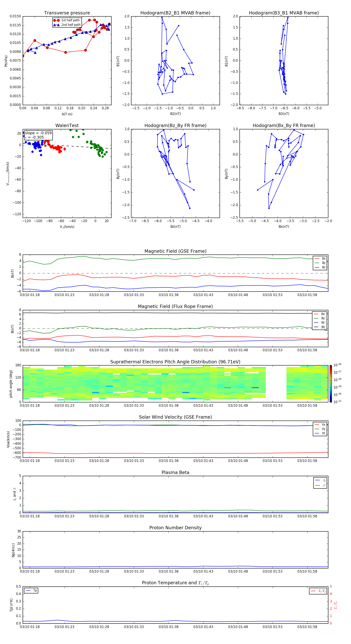Image resolution: width=351 pixels, height=644 pixels.
Task: Click 'Hodogram(Bx_By FR frame)' title
Action: [x=284, y=125]
